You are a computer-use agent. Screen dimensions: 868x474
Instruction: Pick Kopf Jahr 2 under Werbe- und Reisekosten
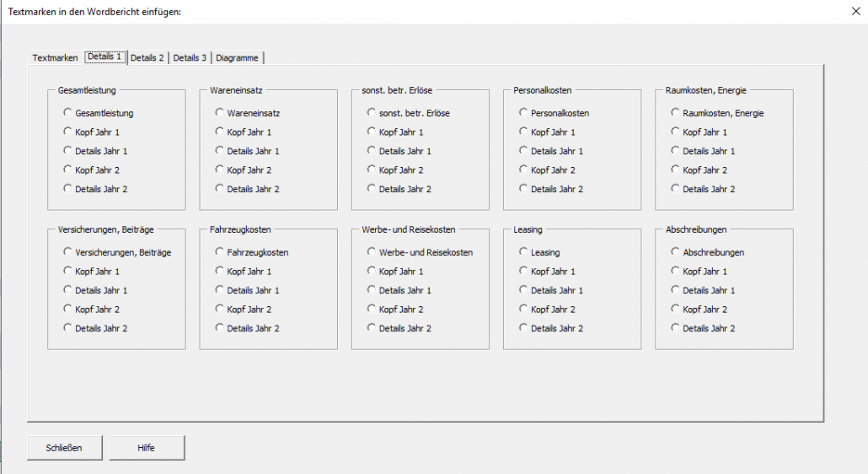pyautogui.click(x=395, y=309)
